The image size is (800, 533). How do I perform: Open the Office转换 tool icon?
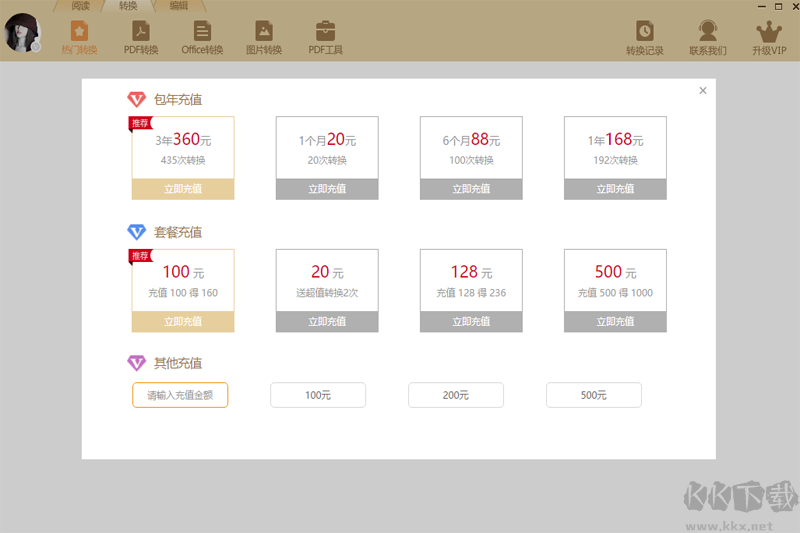pyautogui.click(x=202, y=31)
